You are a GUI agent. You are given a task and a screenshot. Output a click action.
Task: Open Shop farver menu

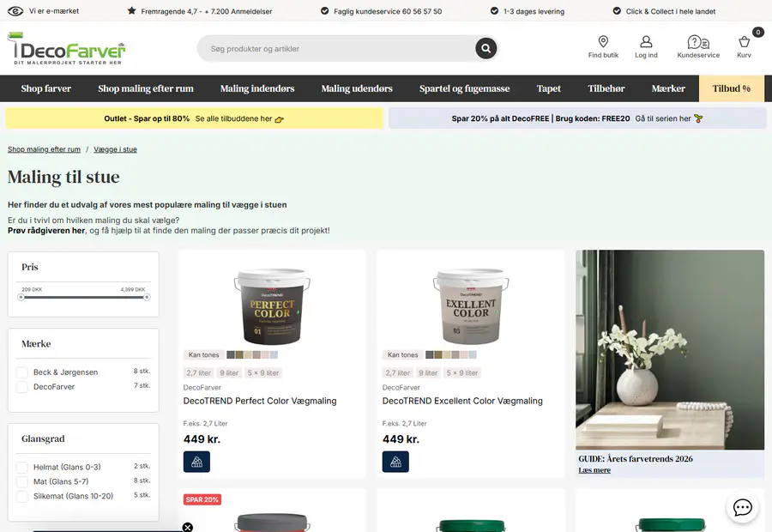45,88
